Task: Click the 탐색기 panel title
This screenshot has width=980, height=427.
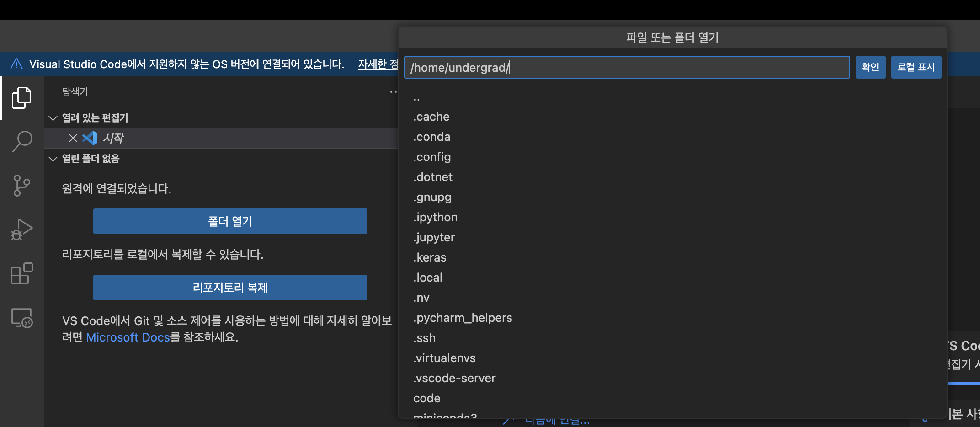Action: click(75, 92)
